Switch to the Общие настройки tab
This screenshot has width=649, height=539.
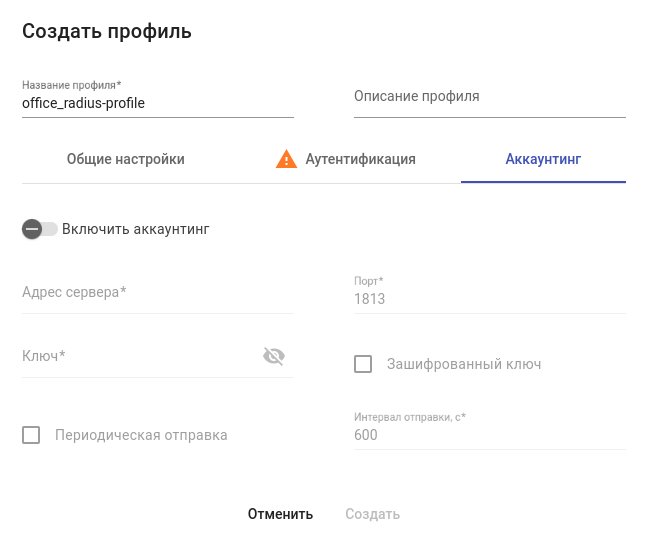point(126,159)
